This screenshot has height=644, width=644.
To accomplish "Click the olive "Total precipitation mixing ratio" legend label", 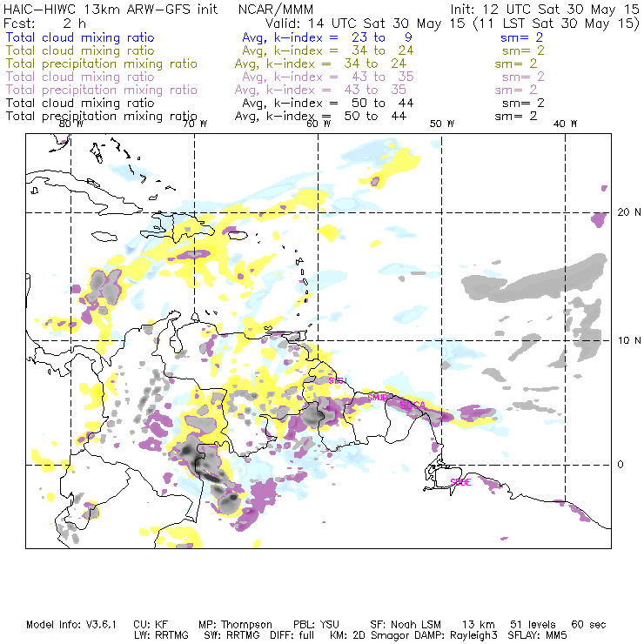I will (x=102, y=64).
